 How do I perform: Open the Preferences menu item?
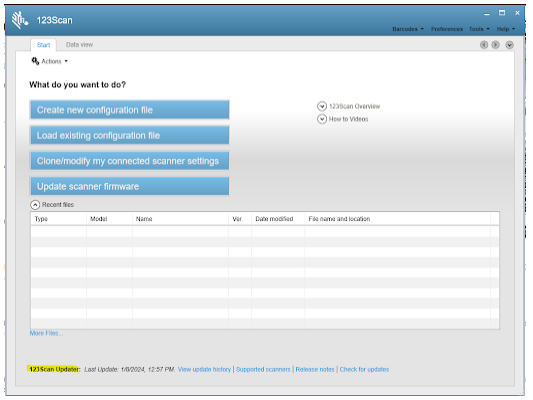[x=447, y=29]
